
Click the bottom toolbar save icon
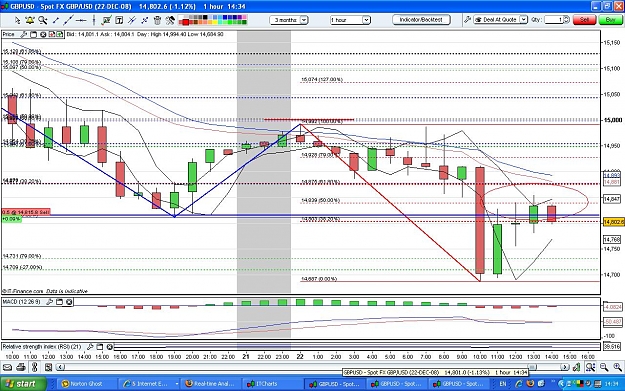click(x=48, y=367)
